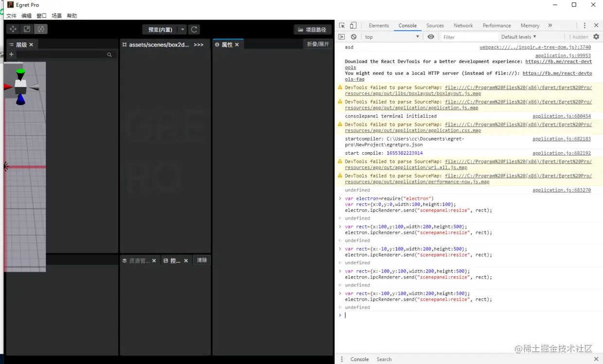
Task: Toggle the DevTools device toolbar icon
Action: [x=353, y=26]
